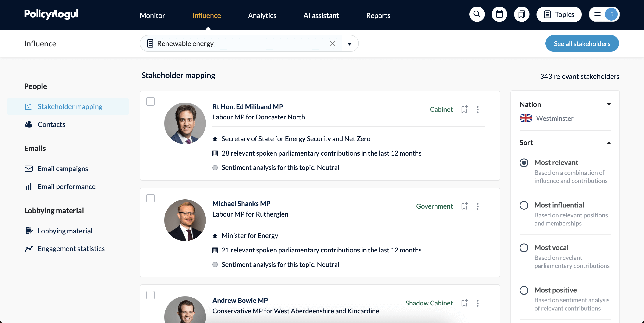The image size is (644, 323).
Task: Collapse the Sort section
Action: 609,143
